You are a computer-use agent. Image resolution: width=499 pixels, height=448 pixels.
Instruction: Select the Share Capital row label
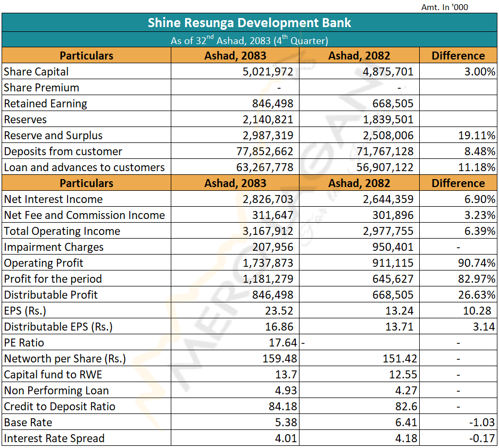(36, 72)
